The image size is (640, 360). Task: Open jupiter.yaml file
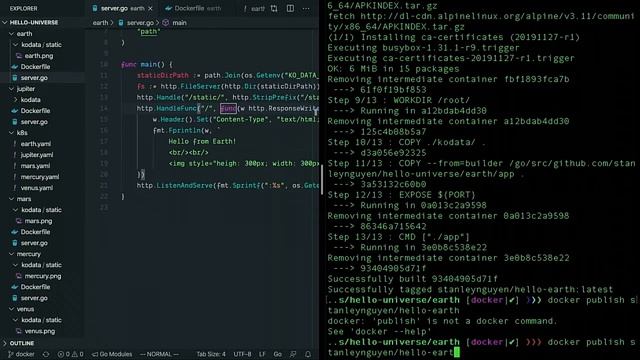point(37,155)
